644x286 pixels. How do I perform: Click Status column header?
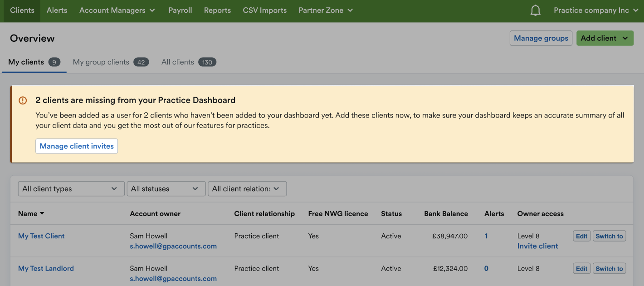pos(391,213)
